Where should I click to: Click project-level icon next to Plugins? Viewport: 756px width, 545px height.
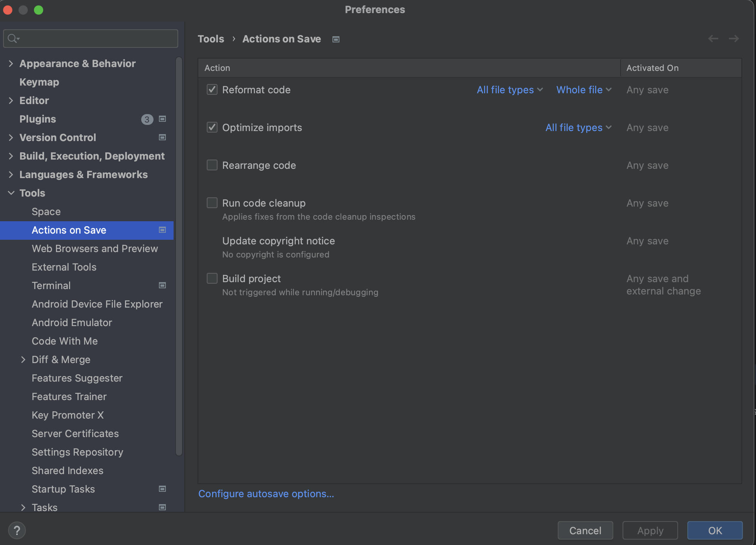point(162,119)
